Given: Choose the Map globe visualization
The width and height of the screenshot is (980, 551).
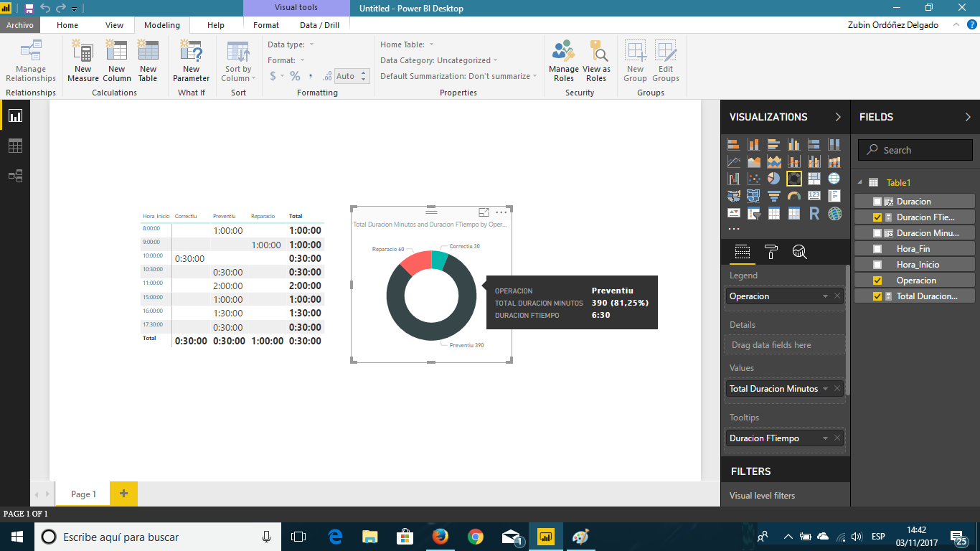Looking at the screenshot, I should pos(834,179).
